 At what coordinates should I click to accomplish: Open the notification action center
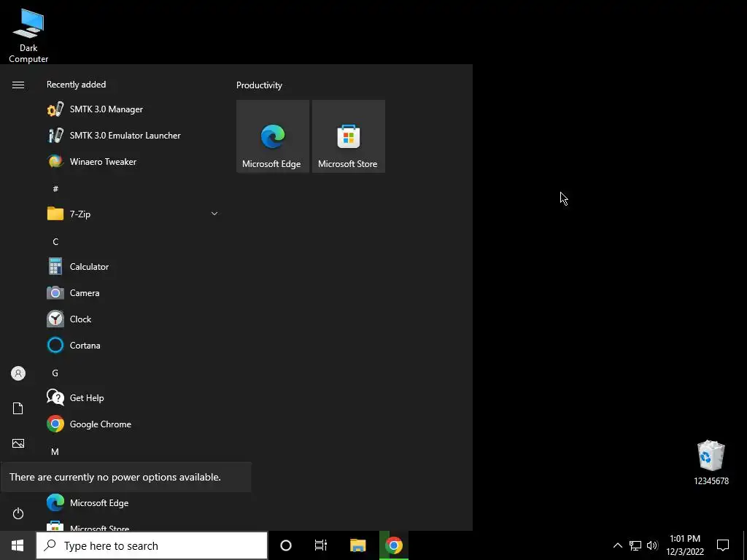[x=723, y=545]
